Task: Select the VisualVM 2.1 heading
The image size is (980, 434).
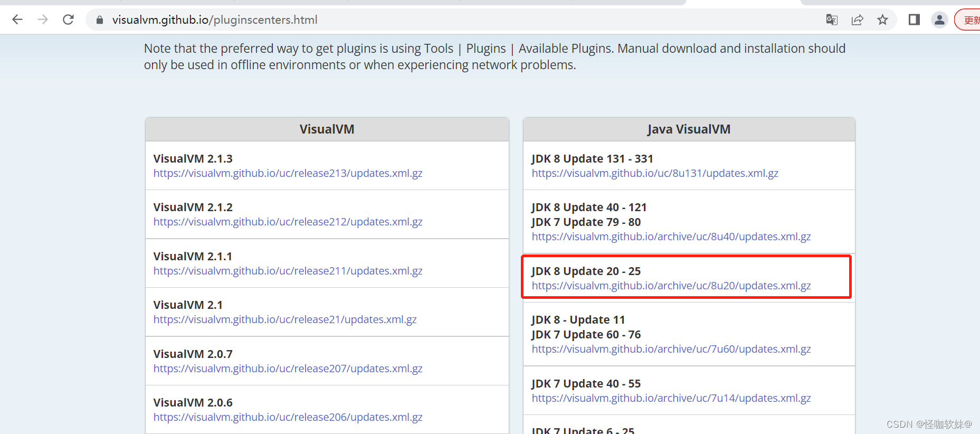Action: pyautogui.click(x=188, y=305)
